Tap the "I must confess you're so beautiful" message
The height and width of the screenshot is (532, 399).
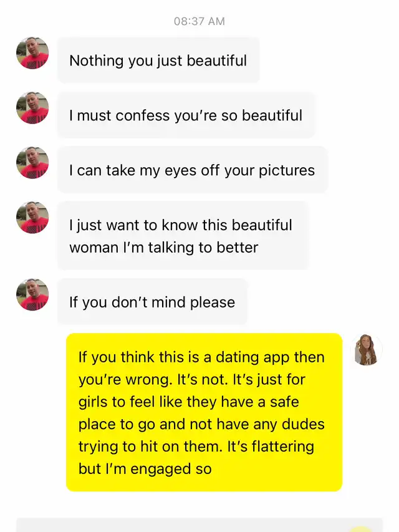186,115
